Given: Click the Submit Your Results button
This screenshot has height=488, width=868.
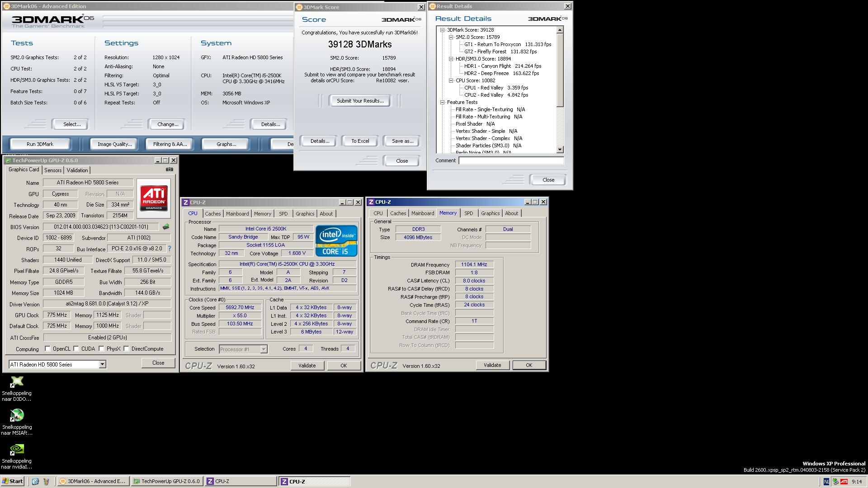Looking at the screenshot, I should pyautogui.click(x=360, y=101).
